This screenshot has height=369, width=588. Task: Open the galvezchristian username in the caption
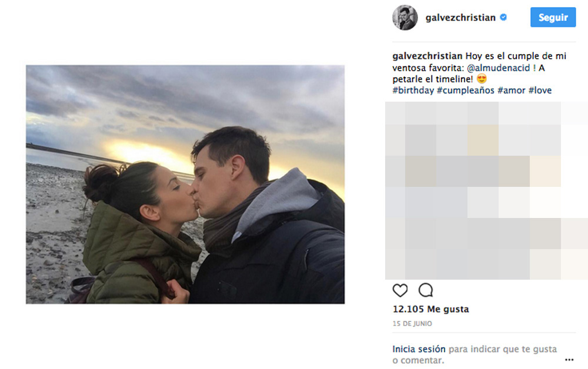pyautogui.click(x=427, y=56)
